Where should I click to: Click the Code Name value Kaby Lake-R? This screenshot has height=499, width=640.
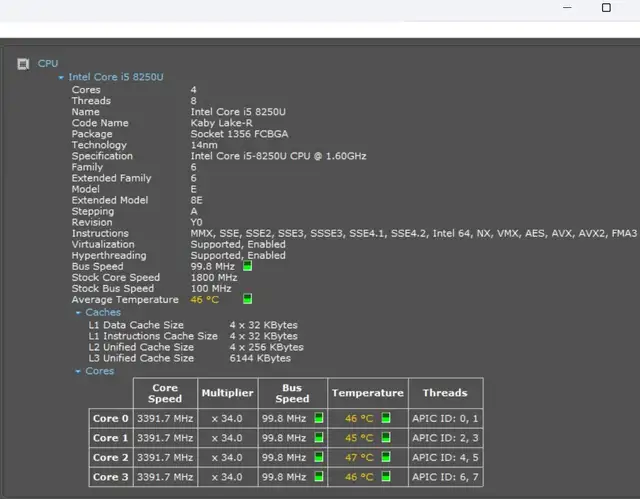222,123
